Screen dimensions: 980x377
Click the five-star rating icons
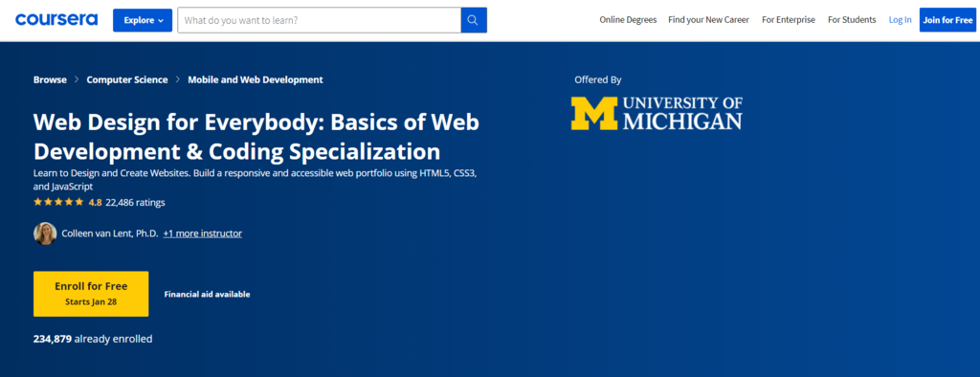(x=58, y=202)
